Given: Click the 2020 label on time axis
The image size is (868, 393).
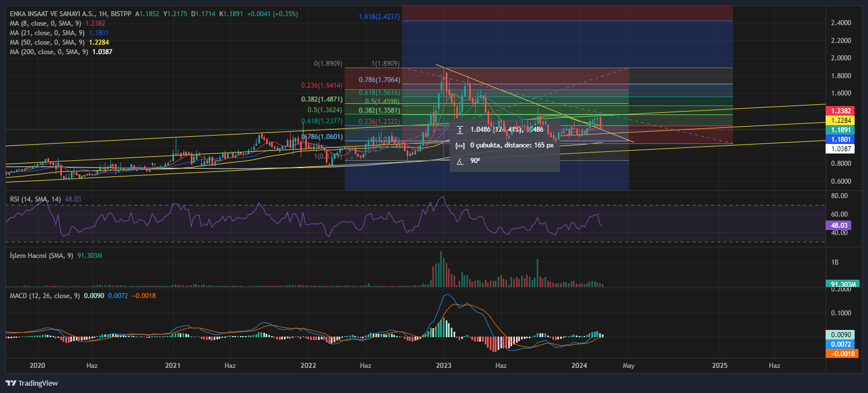Looking at the screenshot, I should [37, 366].
